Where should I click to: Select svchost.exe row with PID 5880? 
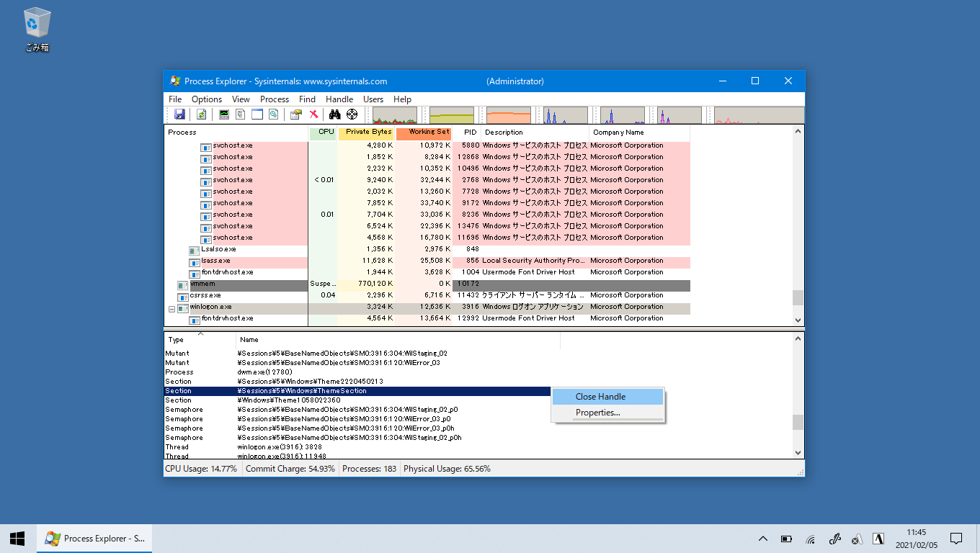pos(427,145)
